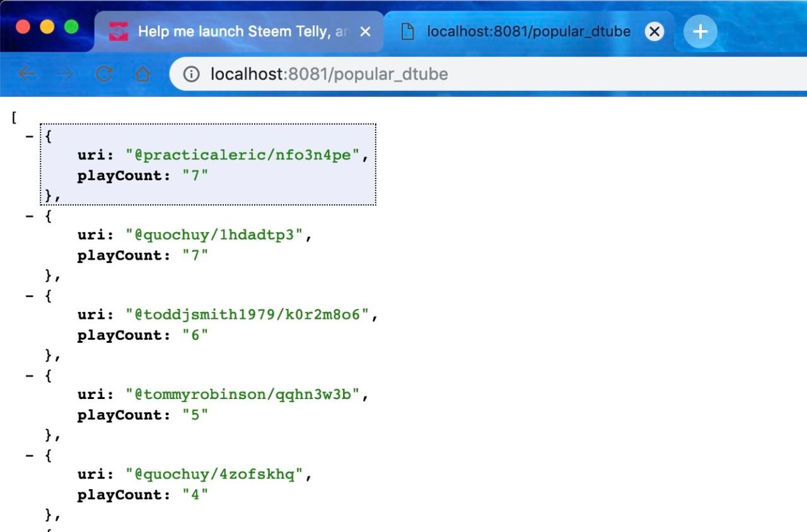Click the "@practicaleric/nfo3n4pe" uri value
The image size is (807, 532).
point(243,156)
